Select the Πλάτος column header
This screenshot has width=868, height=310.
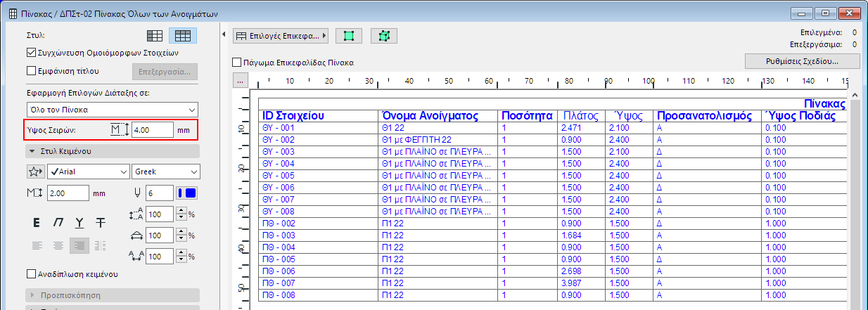pos(581,116)
